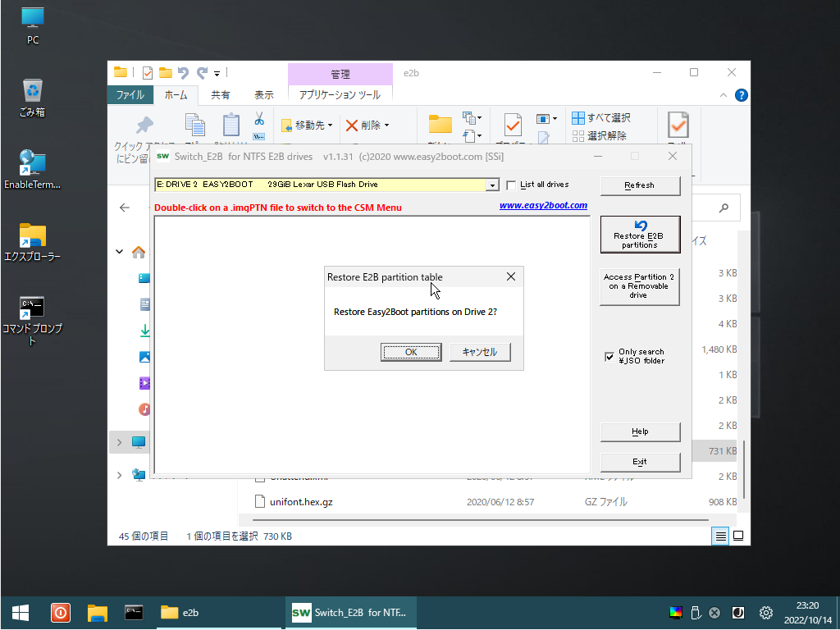The width and height of the screenshot is (840, 630).
Task: Click the undo icon in Explorer title bar
Action: [x=183, y=73]
